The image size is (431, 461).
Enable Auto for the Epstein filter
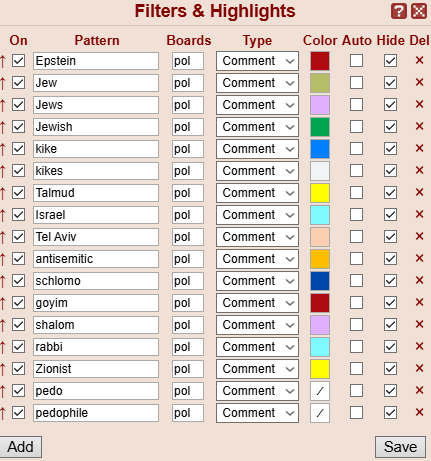point(356,61)
